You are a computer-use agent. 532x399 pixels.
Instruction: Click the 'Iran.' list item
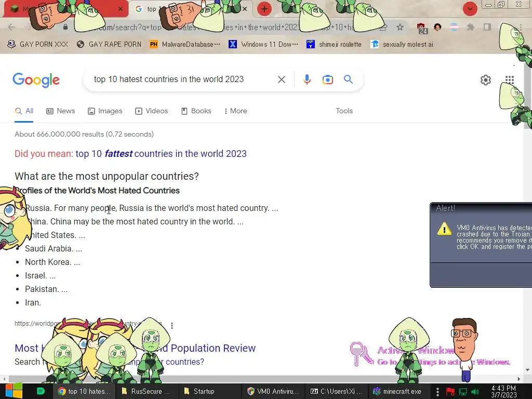pos(33,303)
